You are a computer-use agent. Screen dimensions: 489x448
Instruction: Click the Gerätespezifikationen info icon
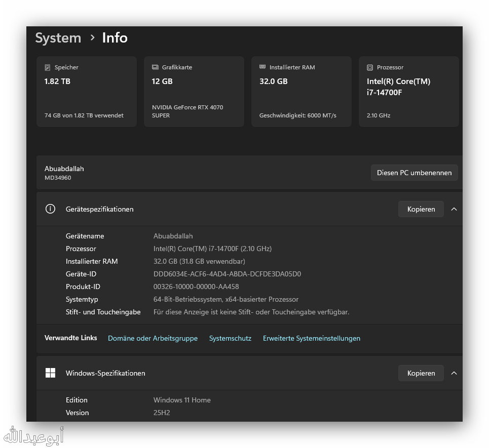(50, 209)
